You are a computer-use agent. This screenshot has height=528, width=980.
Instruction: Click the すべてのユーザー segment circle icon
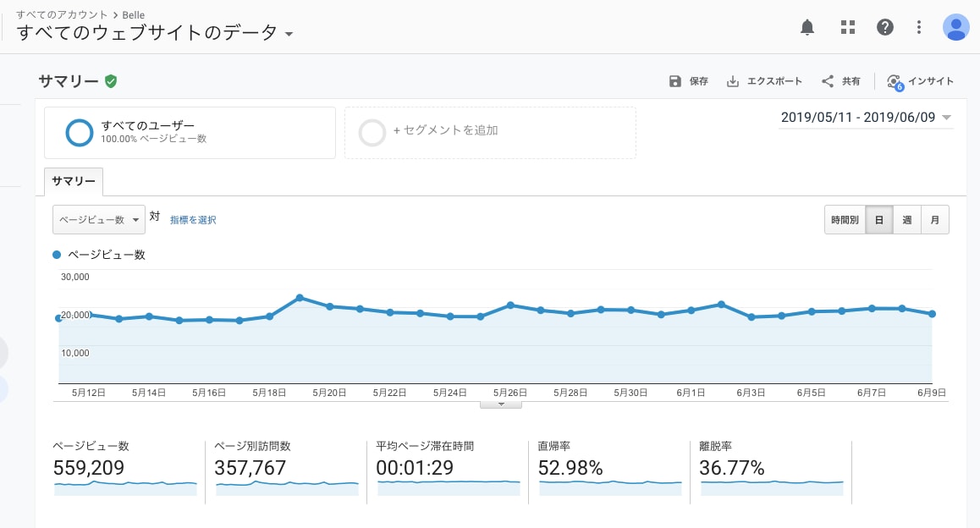(80, 133)
